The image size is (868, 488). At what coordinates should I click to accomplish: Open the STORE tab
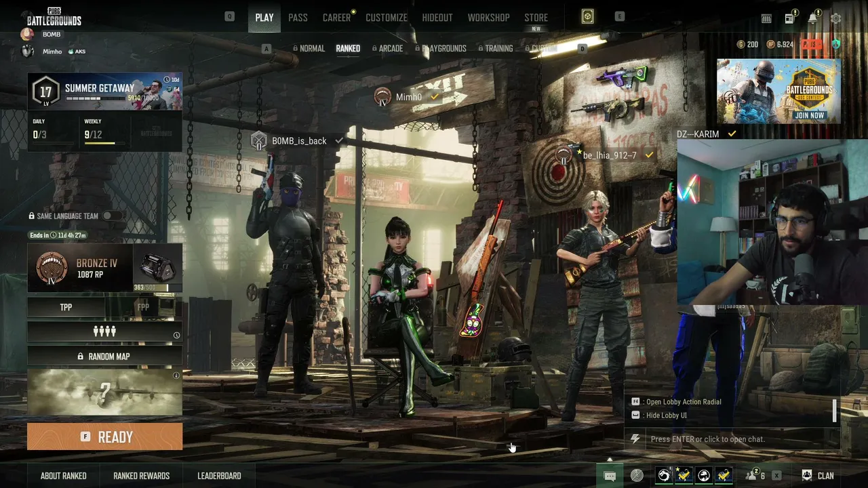click(x=536, y=18)
